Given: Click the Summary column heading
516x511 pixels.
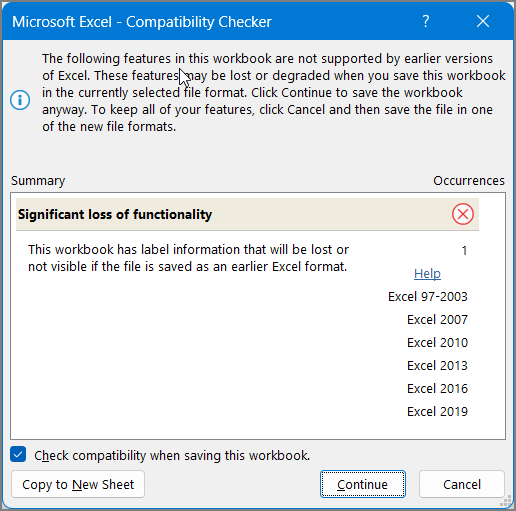Looking at the screenshot, I should click(38, 181).
